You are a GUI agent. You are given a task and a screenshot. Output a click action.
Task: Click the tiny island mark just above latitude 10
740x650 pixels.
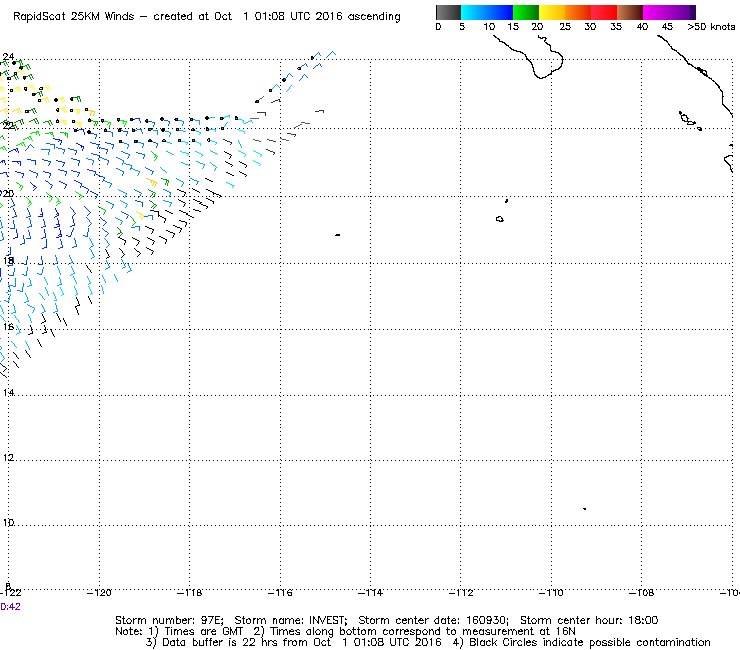click(x=585, y=508)
